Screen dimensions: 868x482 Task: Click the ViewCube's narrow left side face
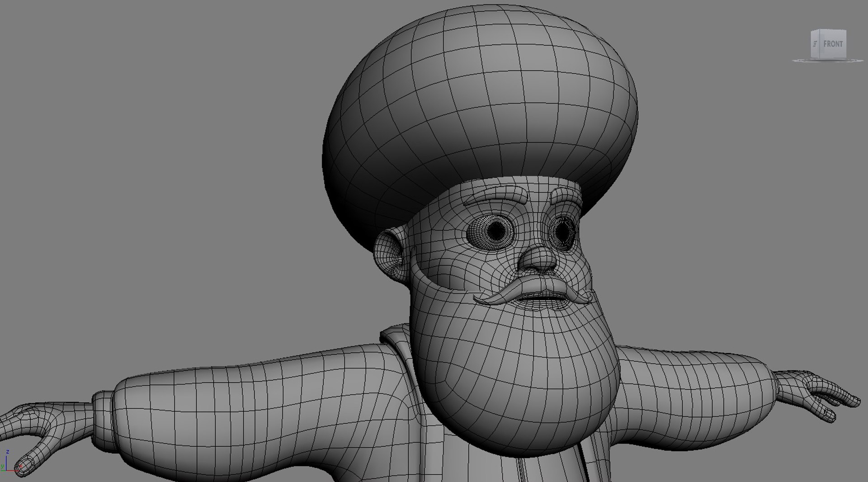pyautogui.click(x=816, y=44)
